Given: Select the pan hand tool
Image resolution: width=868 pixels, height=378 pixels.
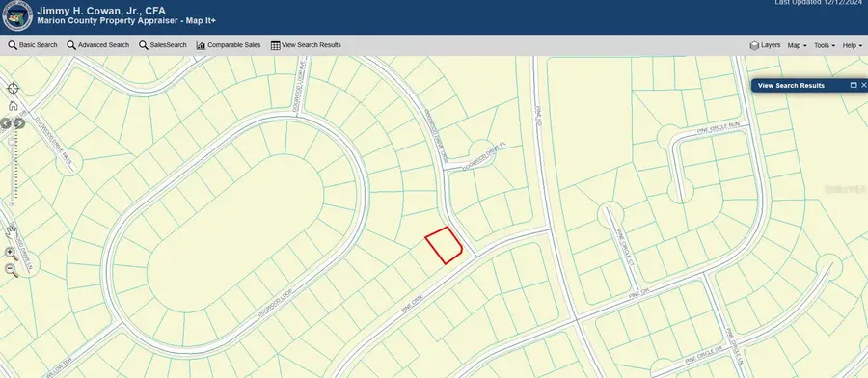Looking at the screenshot, I should coord(11,230).
